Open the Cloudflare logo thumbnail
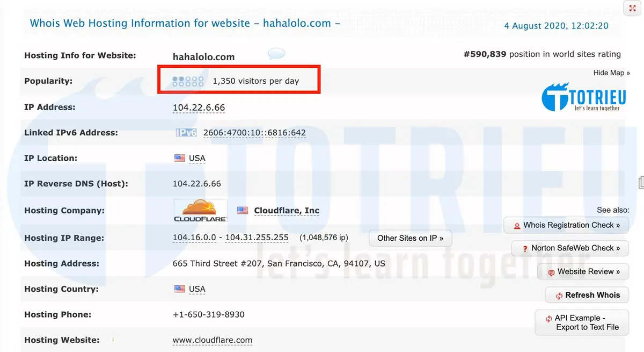644x352 pixels. pyautogui.click(x=200, y=210)
